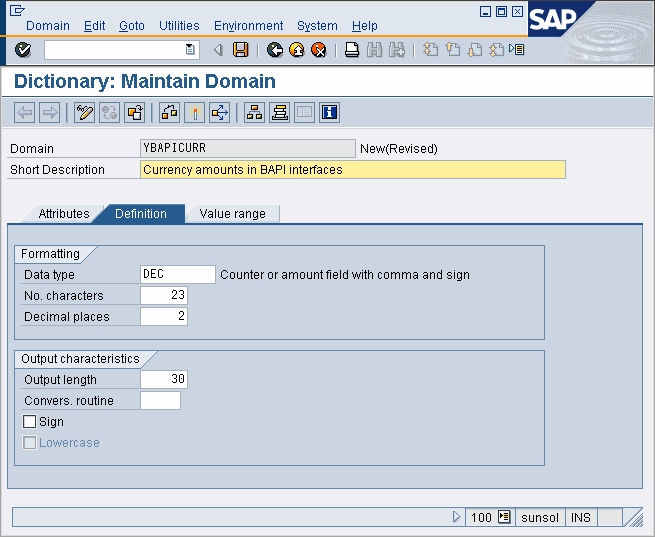This screenshot has width=655, height=537.
Task: Click the client number 100 in status bar
Action: (x=481, y=518)
